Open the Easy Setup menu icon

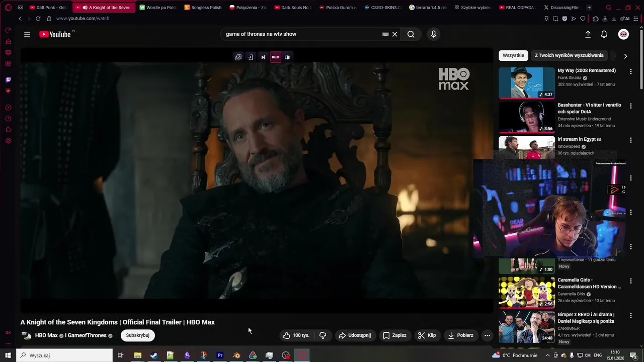point(636,19)
